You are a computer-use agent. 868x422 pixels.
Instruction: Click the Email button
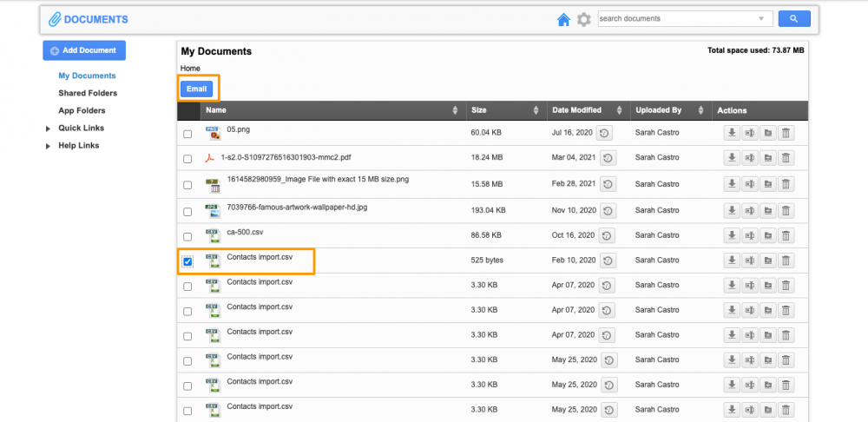196,89
